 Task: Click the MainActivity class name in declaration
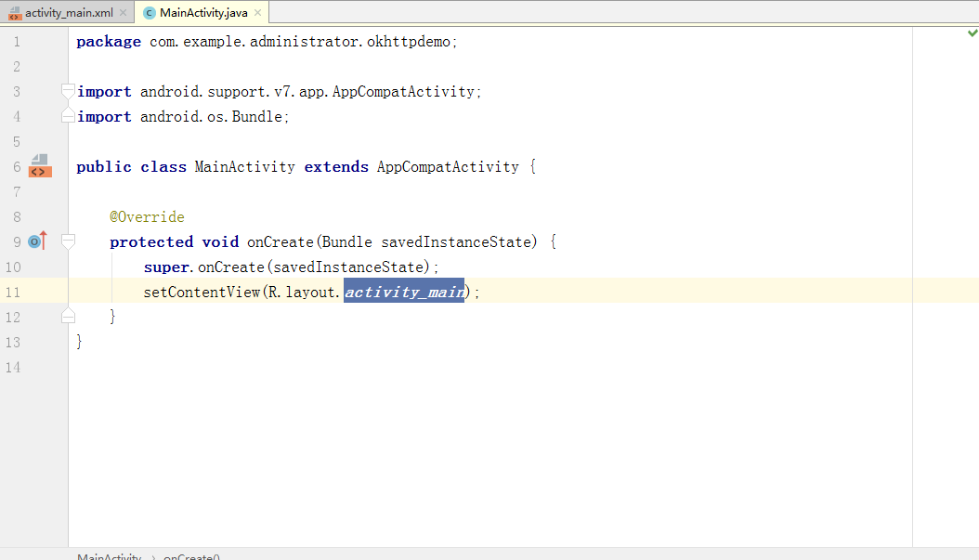[245, 166]
